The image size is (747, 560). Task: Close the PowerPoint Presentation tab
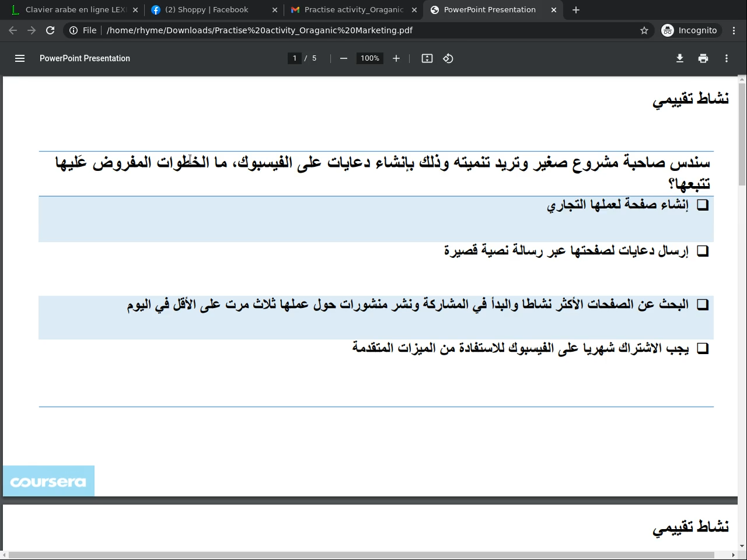tap(554, 10)
